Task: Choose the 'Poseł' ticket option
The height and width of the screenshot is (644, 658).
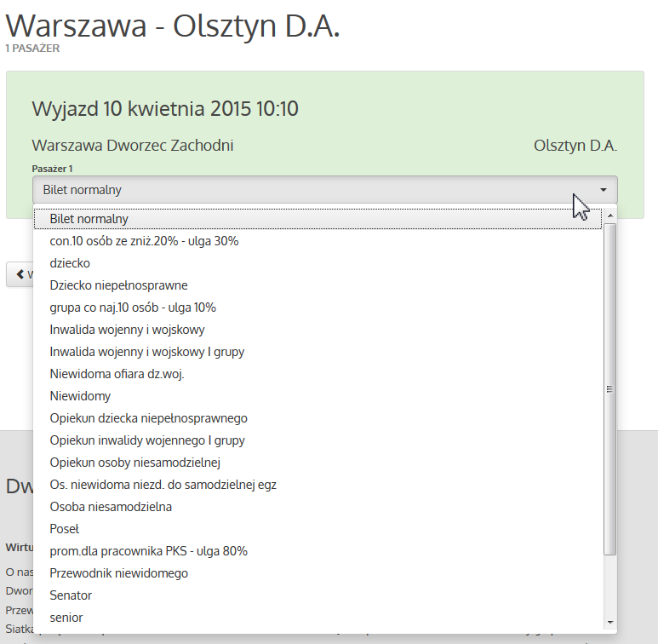Action: point(318,529)
